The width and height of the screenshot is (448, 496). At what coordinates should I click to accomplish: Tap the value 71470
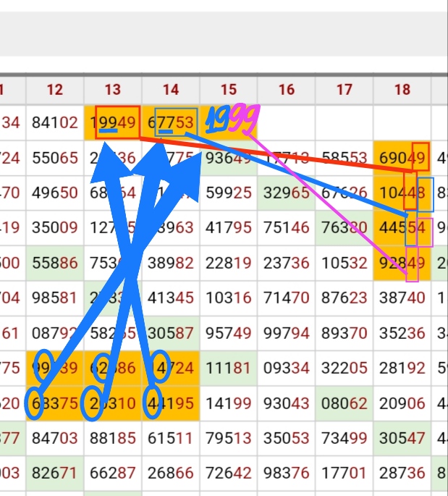pos(287,298)
